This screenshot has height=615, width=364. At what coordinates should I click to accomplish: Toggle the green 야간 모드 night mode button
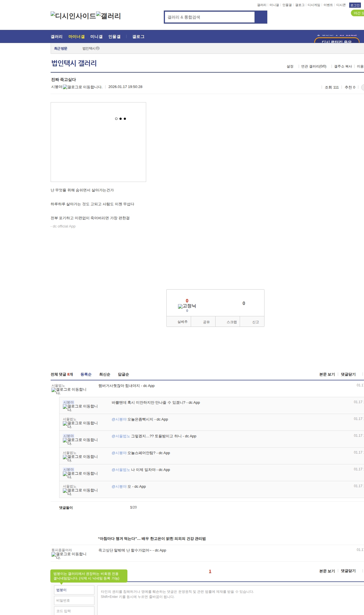358,13
